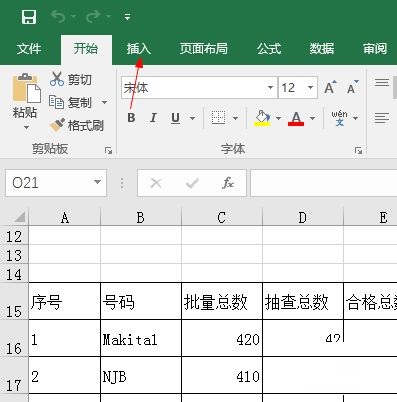
Task: Select column D header
Action: point(303,218)
